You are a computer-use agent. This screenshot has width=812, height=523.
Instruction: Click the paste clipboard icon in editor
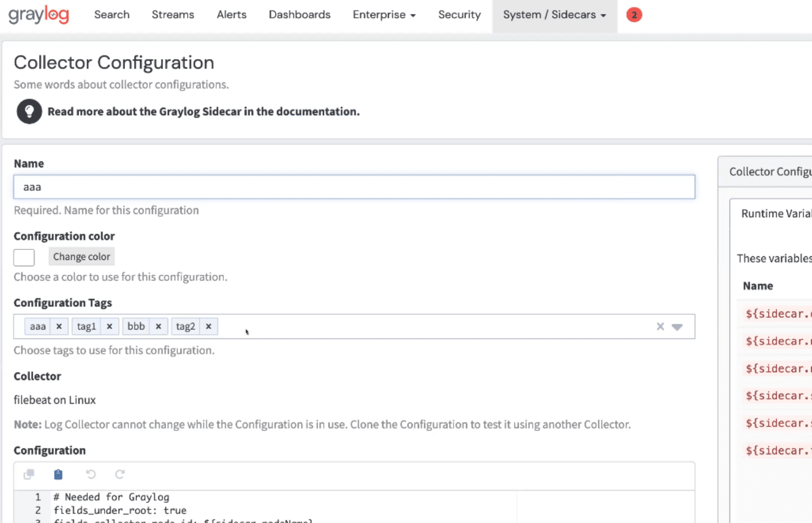coord(59,474)
